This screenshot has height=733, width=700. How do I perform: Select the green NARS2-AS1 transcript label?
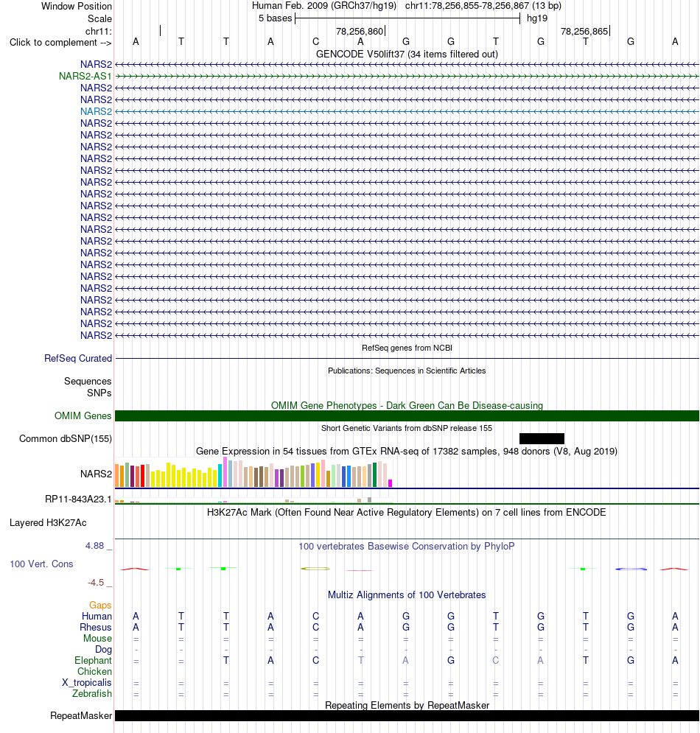85,76
